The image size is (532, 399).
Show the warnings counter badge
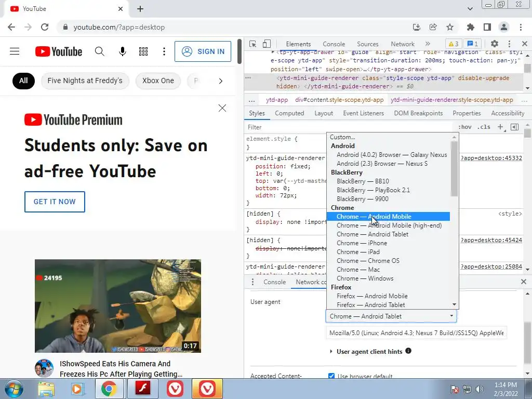453,44
